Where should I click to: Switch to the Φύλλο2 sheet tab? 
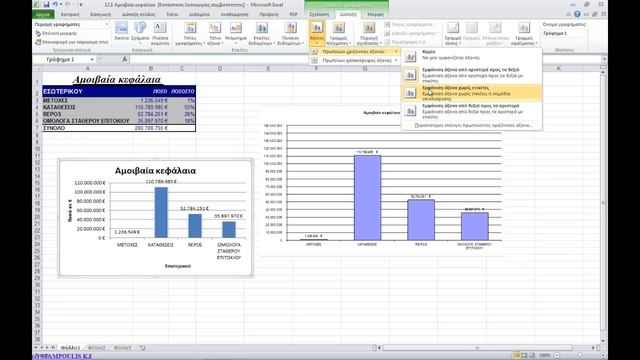(x=96, y=348)
